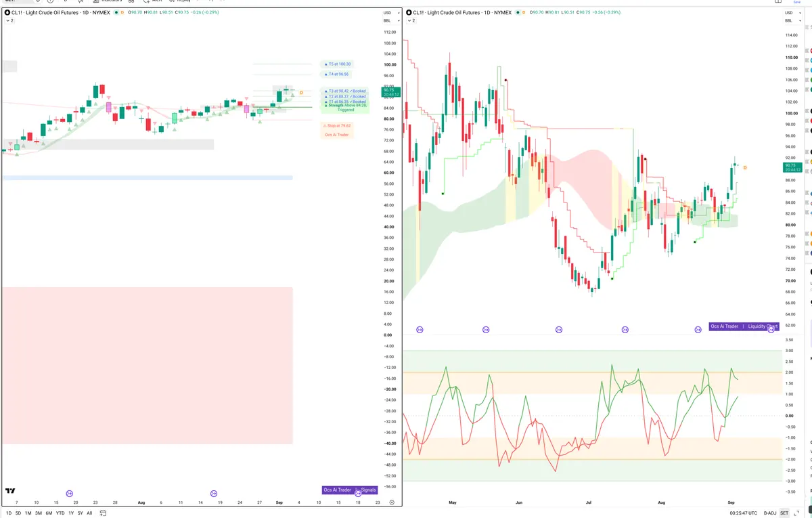Click orange dividend marker beside Signals chart last candle
The height and width of the screenshot is (518, 812).
pyautogui.click(x=301, y=92)
